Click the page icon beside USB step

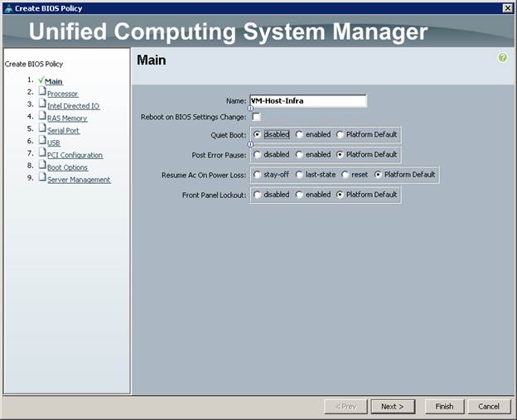coord(42,140)
